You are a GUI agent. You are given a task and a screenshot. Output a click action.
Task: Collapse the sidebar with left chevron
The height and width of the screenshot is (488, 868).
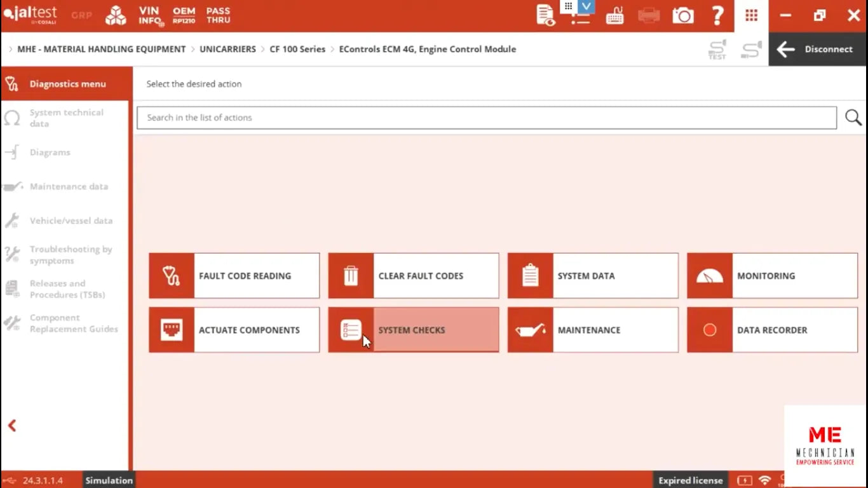pos(12,426)
